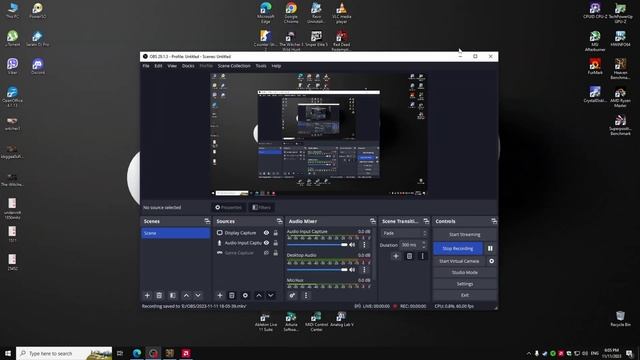Mute Desktop Audio in mixer
640x360 pixels.
(352, 269)
